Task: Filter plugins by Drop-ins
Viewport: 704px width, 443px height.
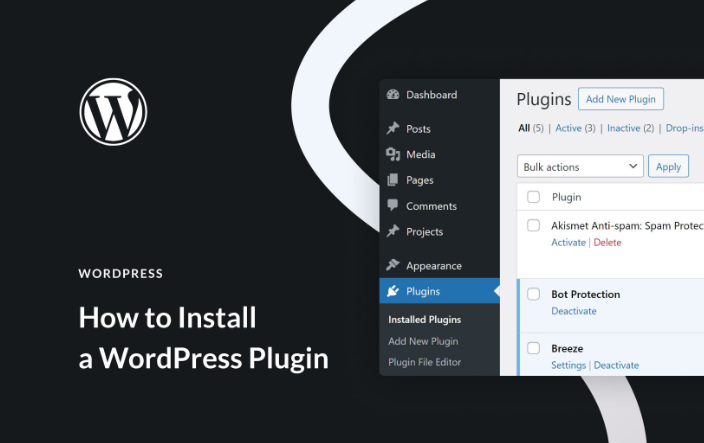Action: [685, 128]
